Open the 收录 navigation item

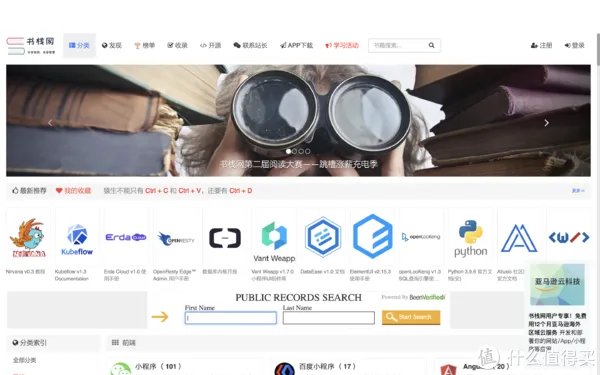[178, 46]
